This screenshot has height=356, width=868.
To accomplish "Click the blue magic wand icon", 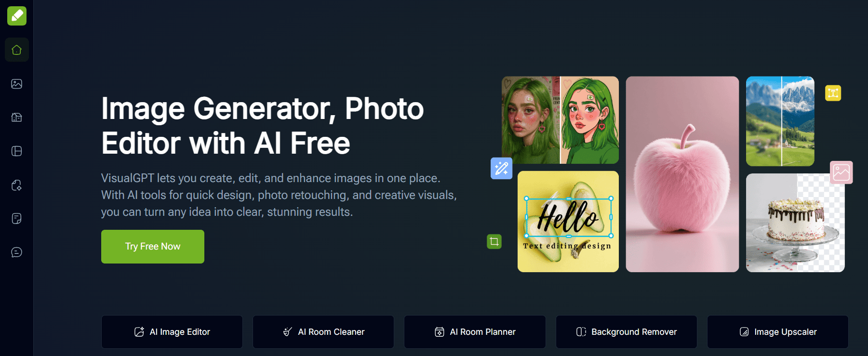I will click(501, 168).
